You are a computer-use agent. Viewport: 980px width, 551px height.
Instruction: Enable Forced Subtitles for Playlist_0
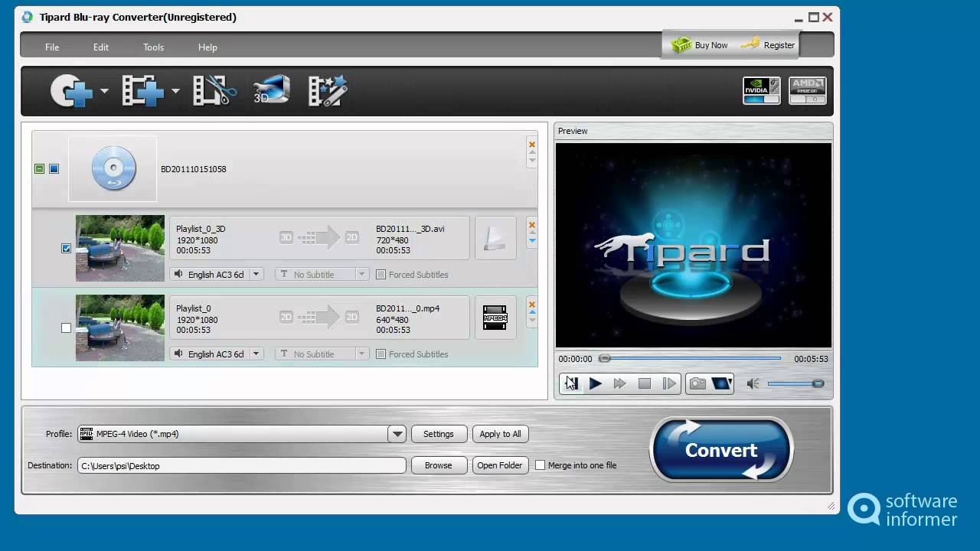coord(381,354)
